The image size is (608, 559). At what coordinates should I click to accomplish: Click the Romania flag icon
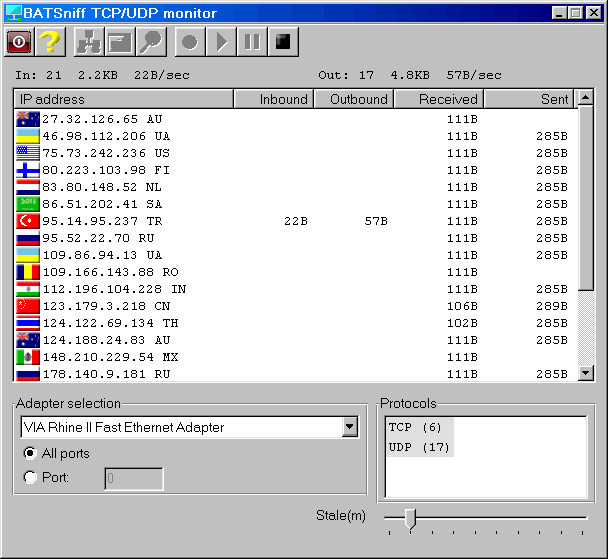click(28, 272)
